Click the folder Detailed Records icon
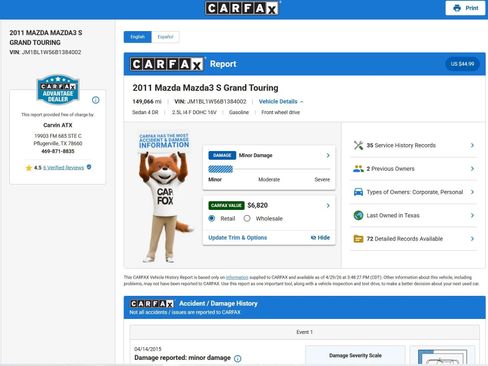Image resolution: width=488 pixels, height=366 pixels. (x=358, y=239)
